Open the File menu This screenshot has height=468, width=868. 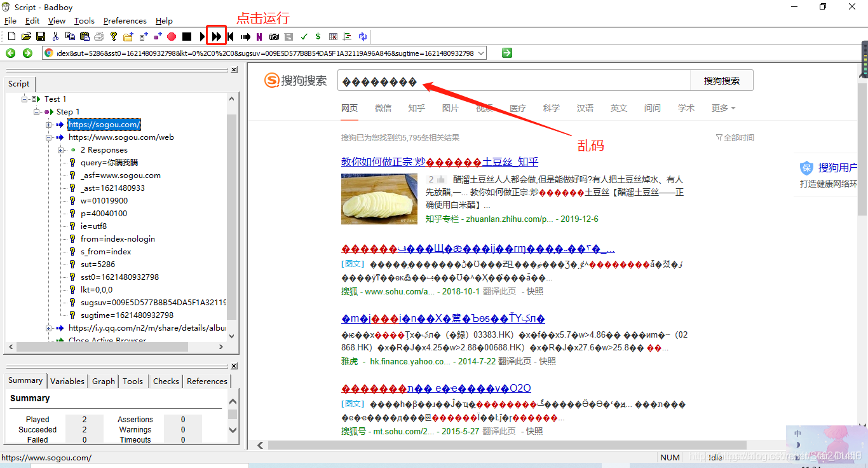click(x=10, y=21)
